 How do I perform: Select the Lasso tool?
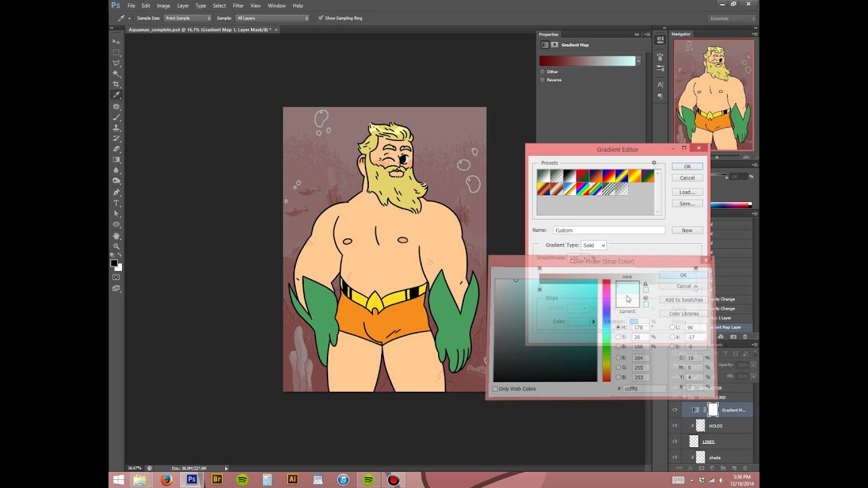(x=116, y=63)
